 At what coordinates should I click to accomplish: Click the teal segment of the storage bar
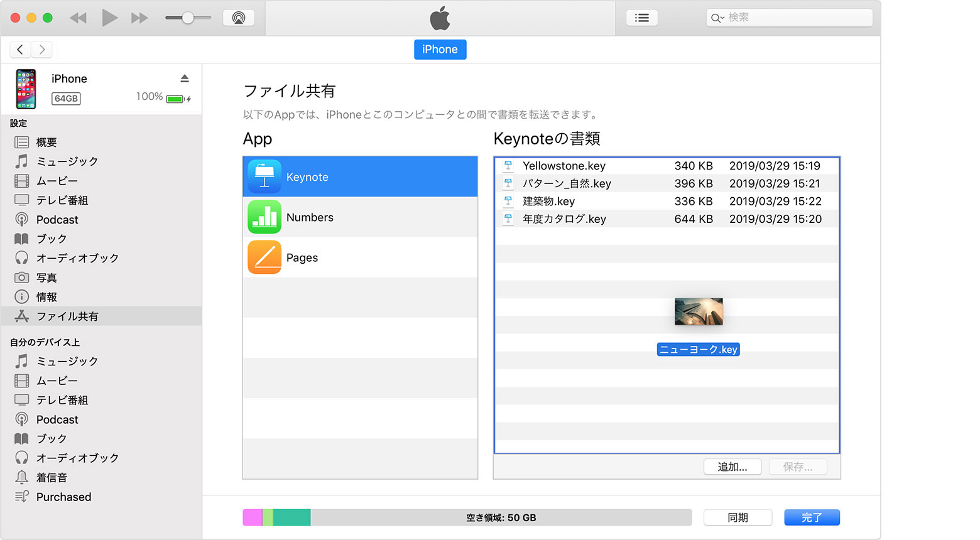pyautogui.click(x=291, y=517)
